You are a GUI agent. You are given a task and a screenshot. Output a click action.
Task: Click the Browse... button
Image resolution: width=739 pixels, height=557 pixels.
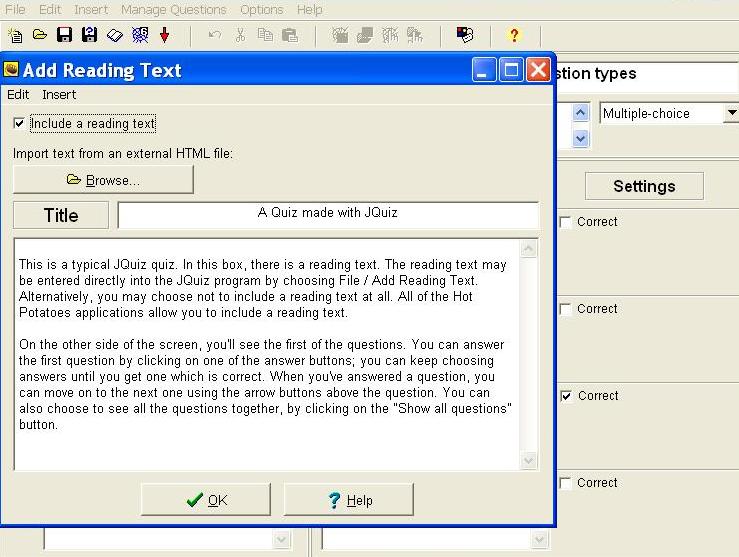pos(103,180)
